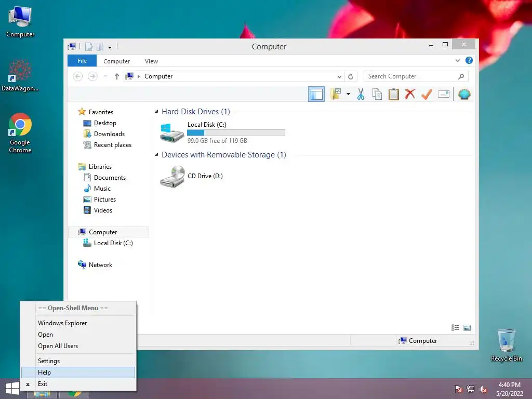
Task: Click the Cut scissors icon
Action: [361, 94]
